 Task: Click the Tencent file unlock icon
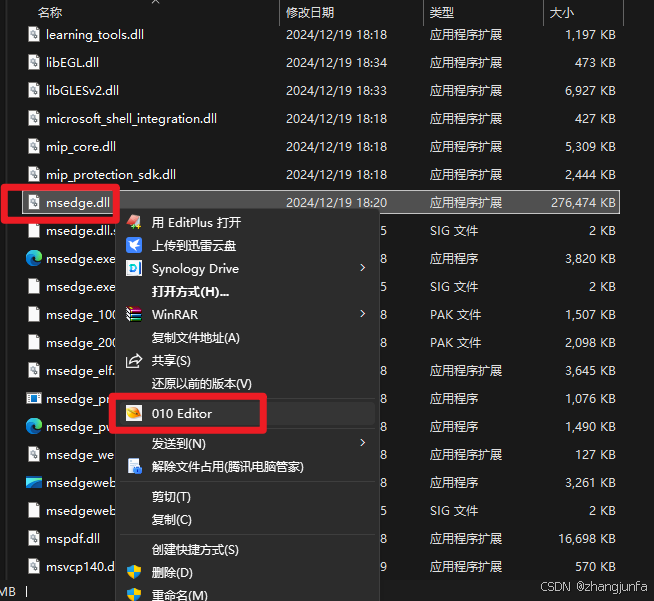click(x=134, y=466)
